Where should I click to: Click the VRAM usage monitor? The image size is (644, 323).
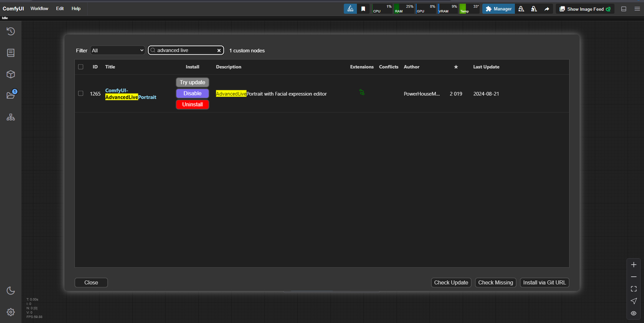tap(448, 9)
